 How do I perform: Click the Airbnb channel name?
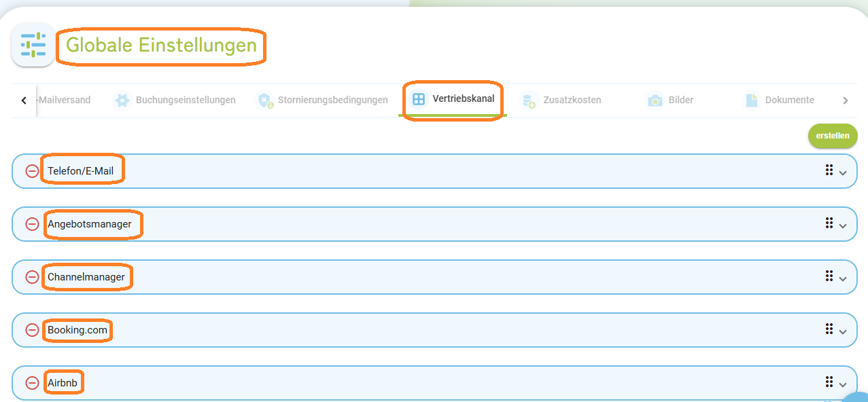click(x=63, y=383)
